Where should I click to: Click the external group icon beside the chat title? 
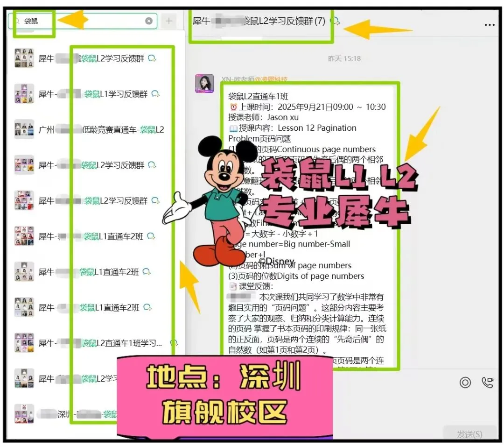tap(335, 21)
